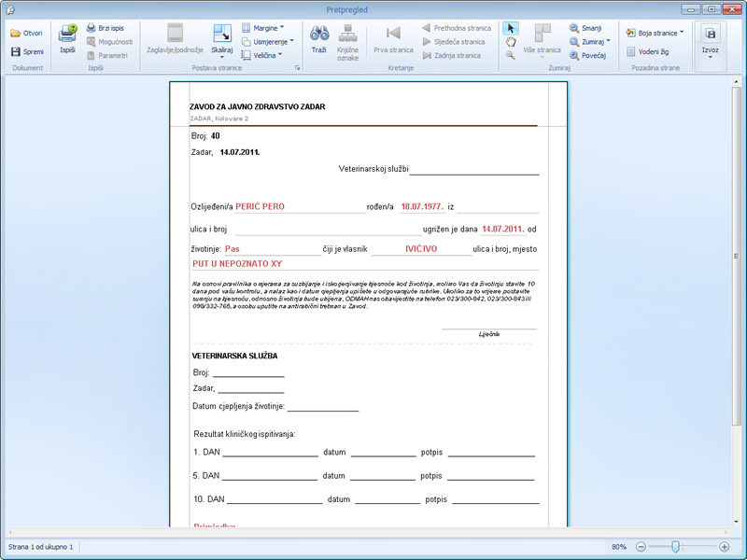Select the arrow pointer tool

point(511,29)
